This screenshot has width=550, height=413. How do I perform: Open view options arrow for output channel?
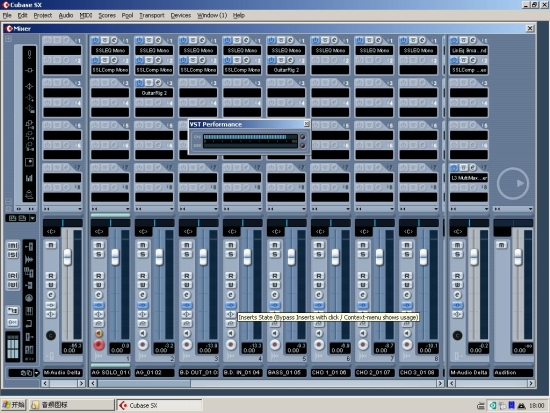[x=486, y=209]
